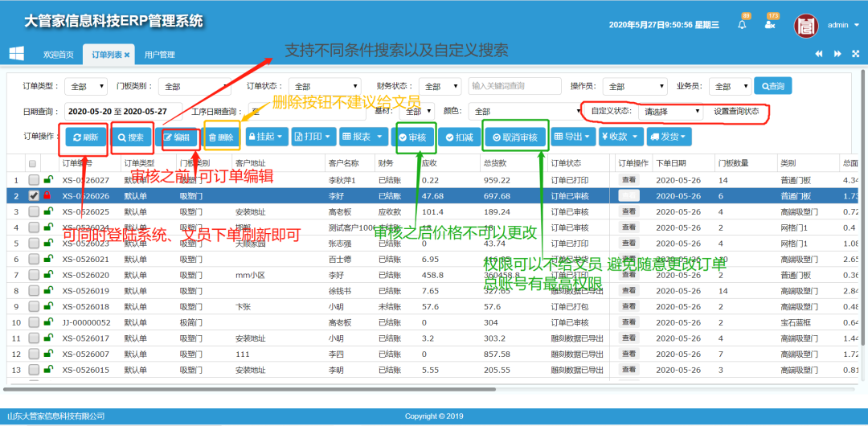Viewport: 868px width, 426px height.
Task: Click the keyword search input field
Action: point(514,86)
